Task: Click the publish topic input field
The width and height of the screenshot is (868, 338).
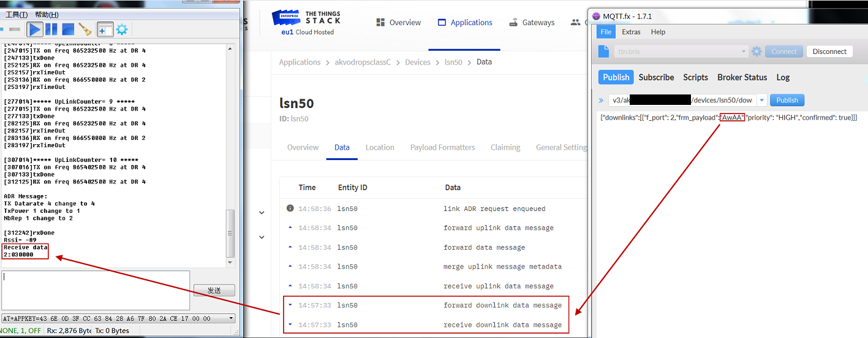Action: 682,100
